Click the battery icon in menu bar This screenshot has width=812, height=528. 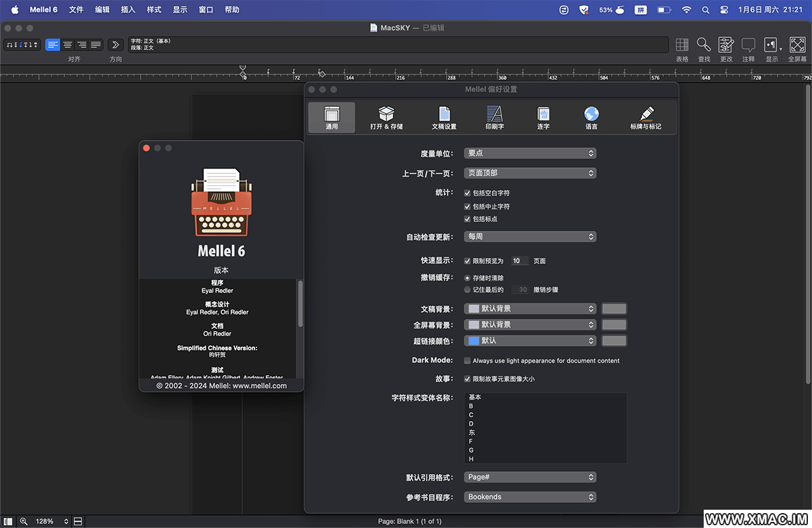(x=664, y=9)
